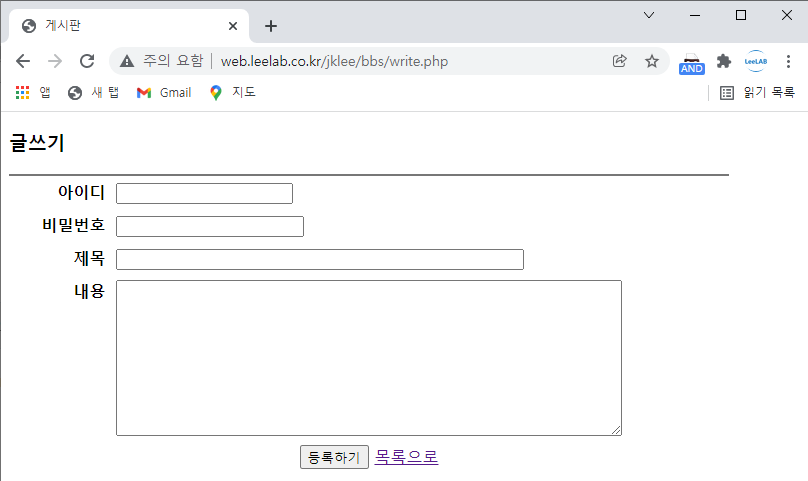The image size is (808, 481).
Task: Open the AND printer extension icon
Action: point(691,62)
